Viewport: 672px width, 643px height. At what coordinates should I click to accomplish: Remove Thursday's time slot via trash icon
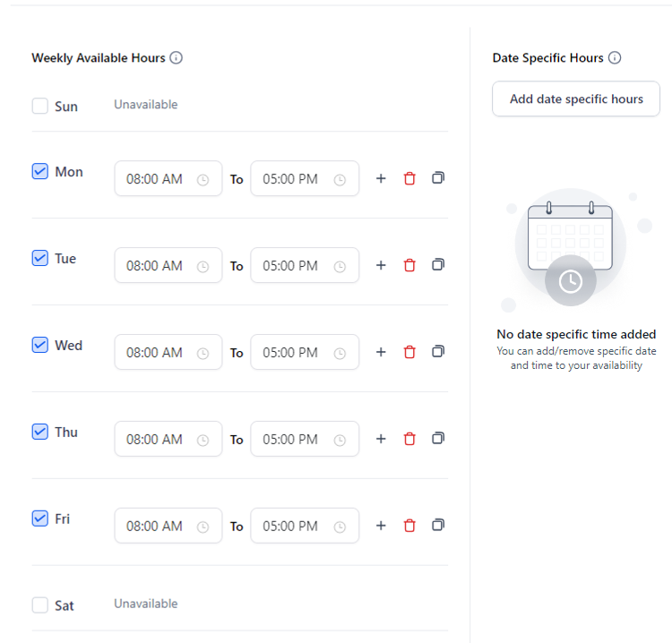(x=409, y=439)
